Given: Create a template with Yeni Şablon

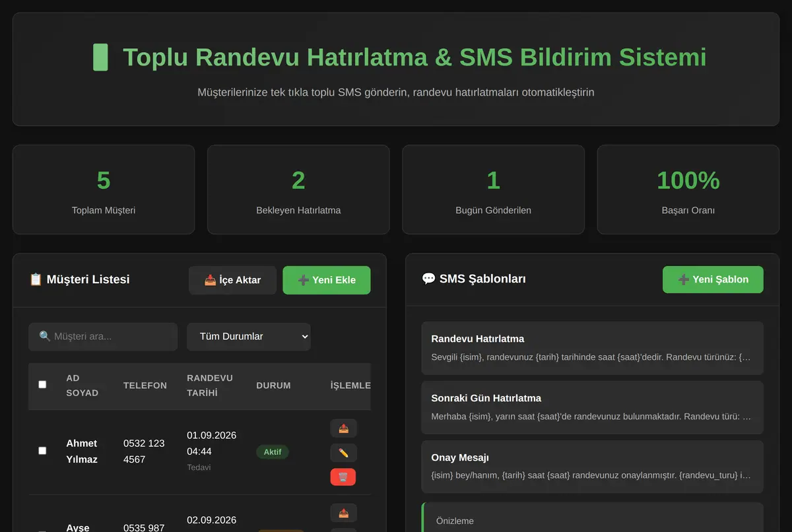Looking at the screenshot, I should 713,279.
